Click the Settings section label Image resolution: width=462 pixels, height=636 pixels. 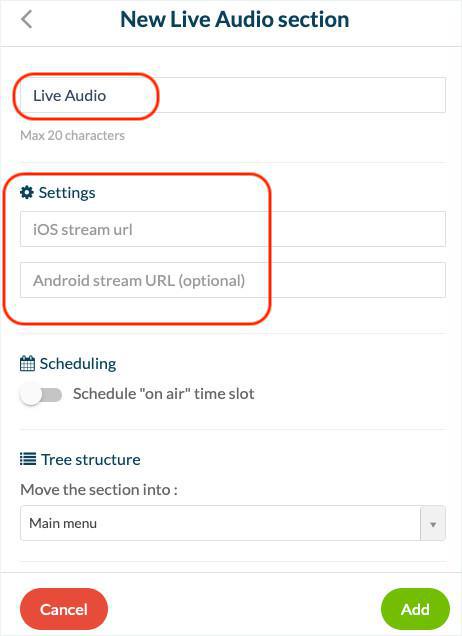67,193
